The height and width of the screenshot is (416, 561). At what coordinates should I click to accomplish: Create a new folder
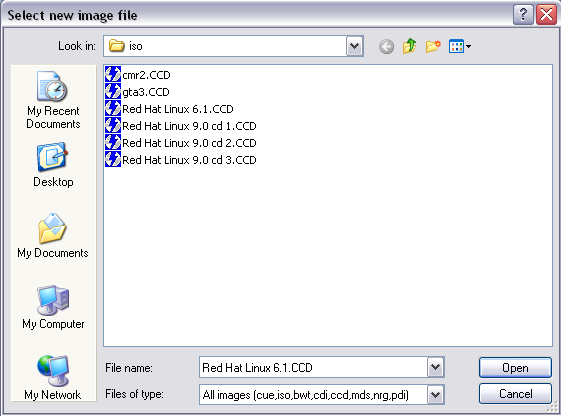point(433,46)
